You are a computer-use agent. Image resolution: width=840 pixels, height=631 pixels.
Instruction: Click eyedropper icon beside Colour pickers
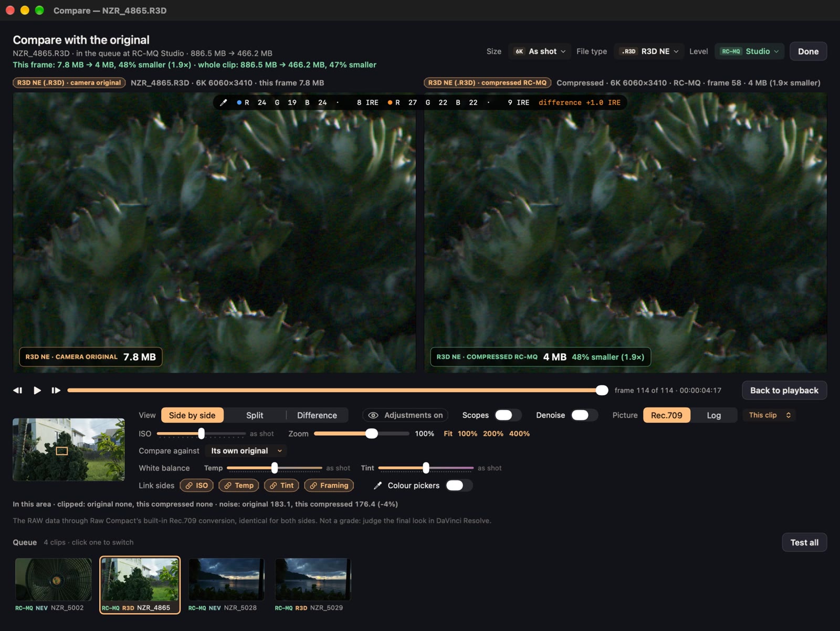click(x=377, y=486)
